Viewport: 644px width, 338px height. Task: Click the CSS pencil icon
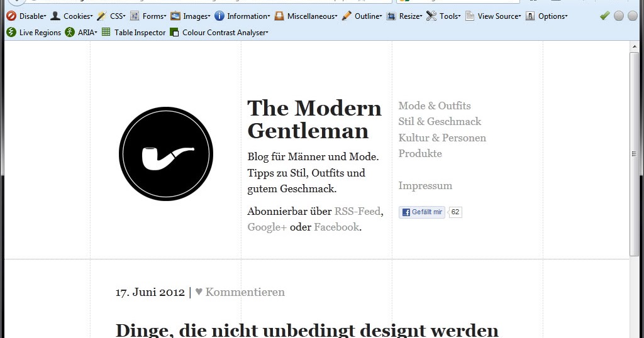point(102,16)
